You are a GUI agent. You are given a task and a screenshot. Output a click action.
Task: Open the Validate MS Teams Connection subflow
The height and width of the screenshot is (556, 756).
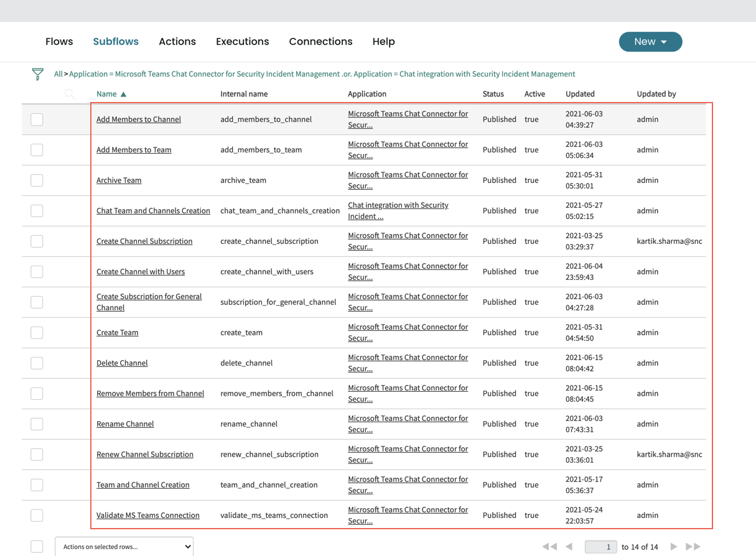pyautogui.click(x=148, y=516)
